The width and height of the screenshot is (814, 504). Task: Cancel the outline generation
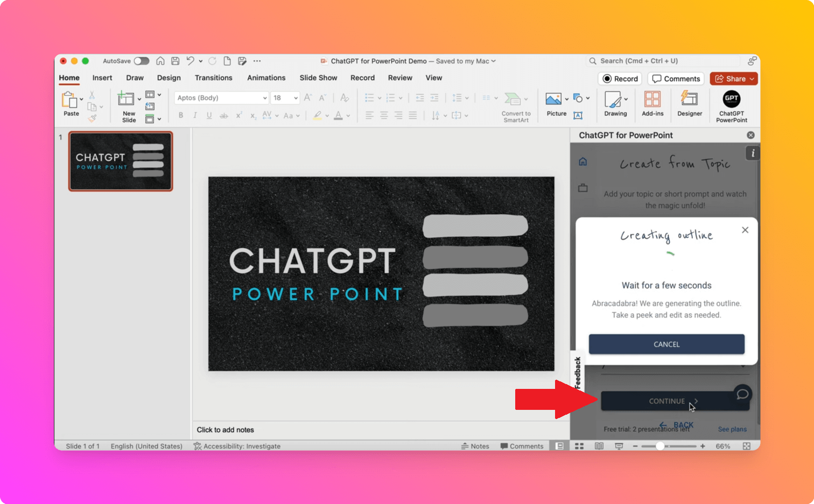click(x=666, y=344)
